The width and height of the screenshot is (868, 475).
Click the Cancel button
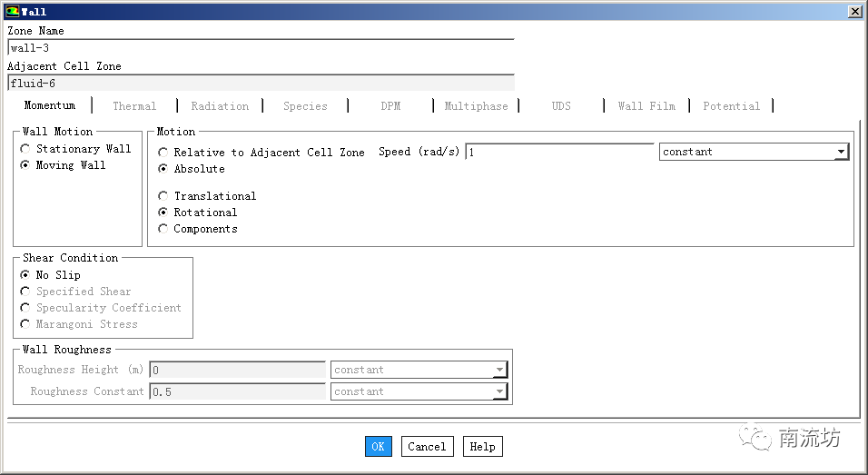427,447
